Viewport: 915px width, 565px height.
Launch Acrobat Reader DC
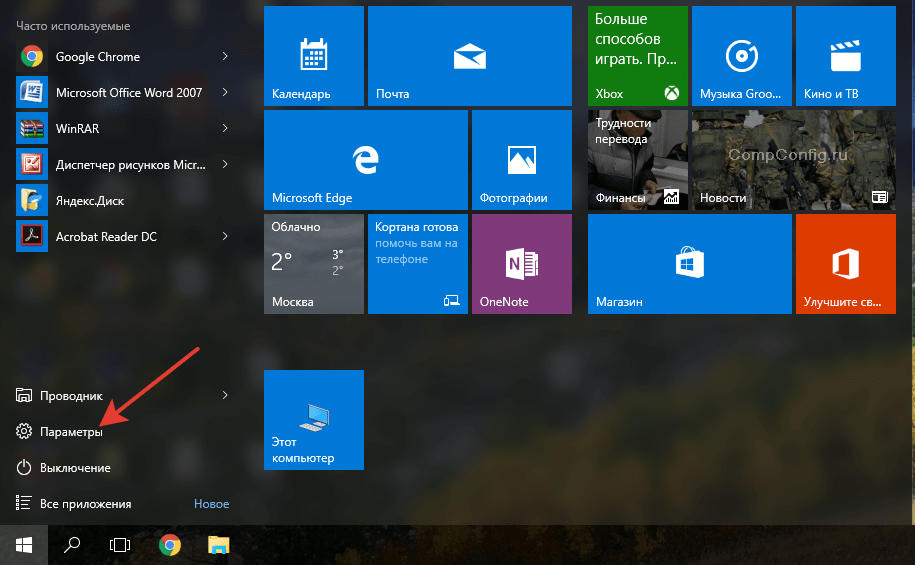pos(123,236)
